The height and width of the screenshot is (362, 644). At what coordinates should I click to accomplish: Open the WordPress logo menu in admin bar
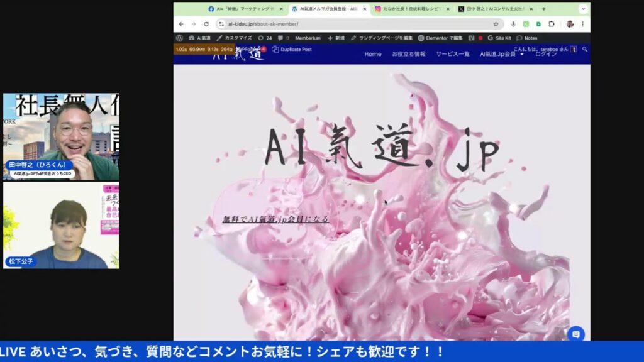coord(180,38)
